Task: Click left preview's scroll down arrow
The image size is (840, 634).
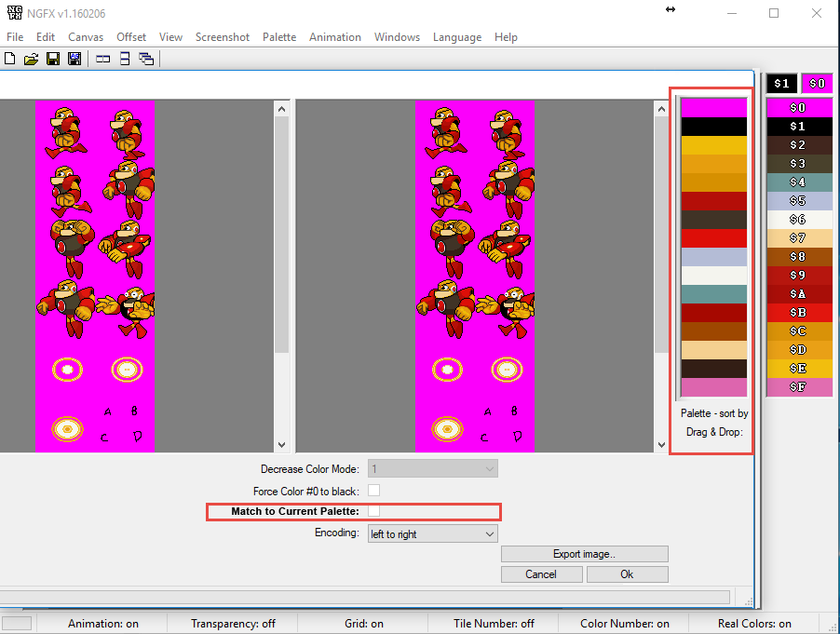Action: (x=282, y=445)
